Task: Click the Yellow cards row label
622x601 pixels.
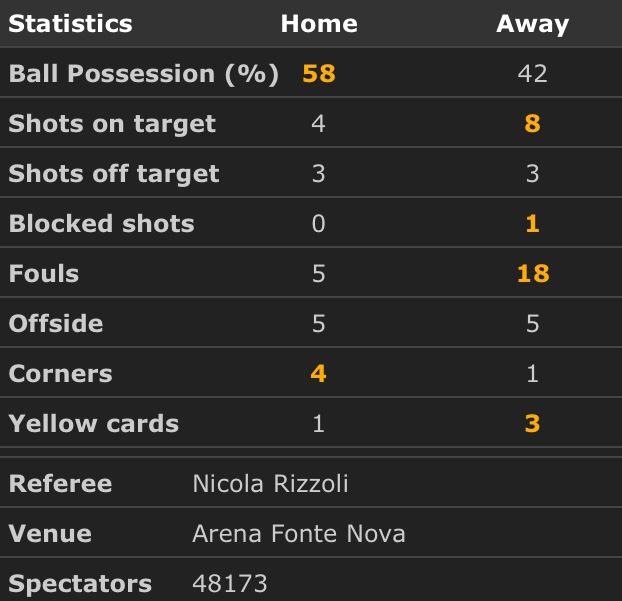Action: click(x=93, y=424)
